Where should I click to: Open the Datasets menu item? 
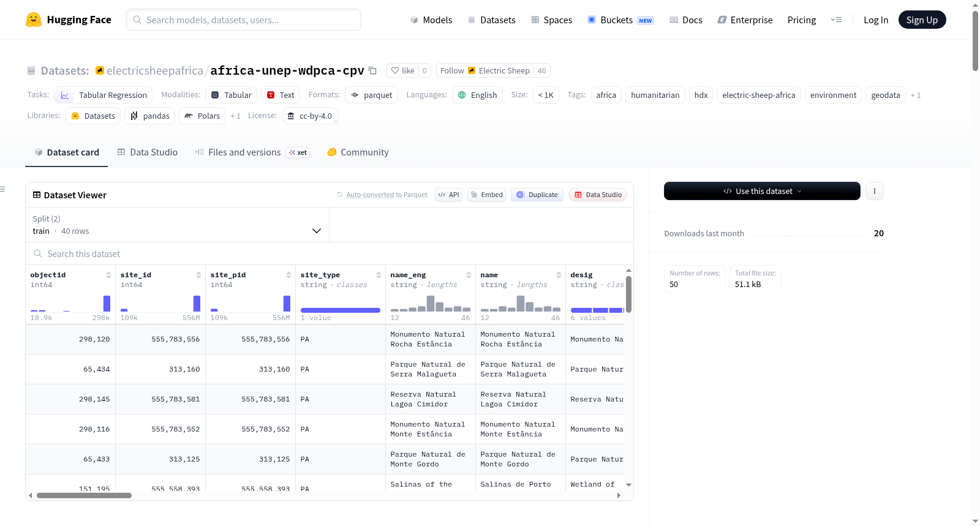coord(492,20)
